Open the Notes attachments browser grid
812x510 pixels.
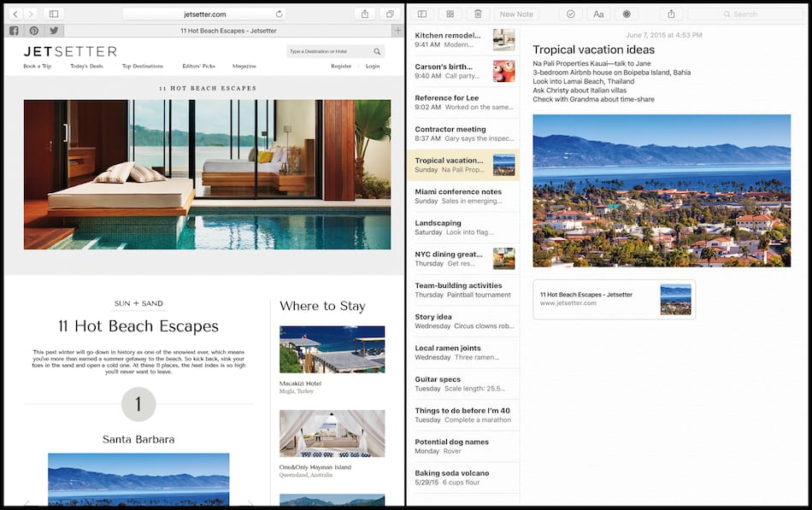click(450, 14)
